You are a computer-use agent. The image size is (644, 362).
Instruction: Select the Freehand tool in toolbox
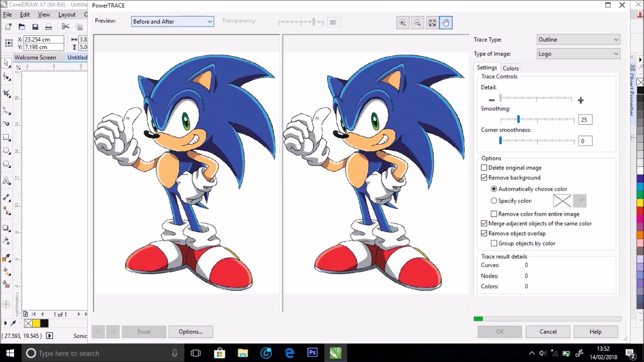click(7, 110)
